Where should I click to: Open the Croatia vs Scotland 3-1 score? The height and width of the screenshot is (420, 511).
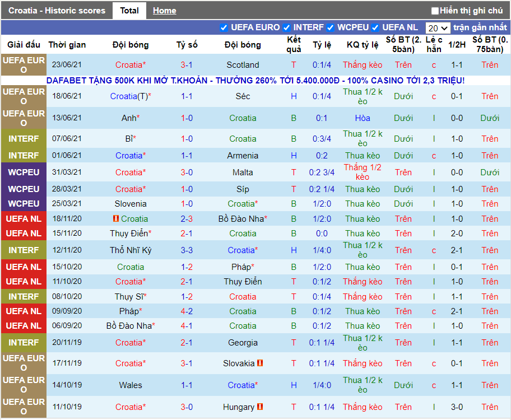187,65
